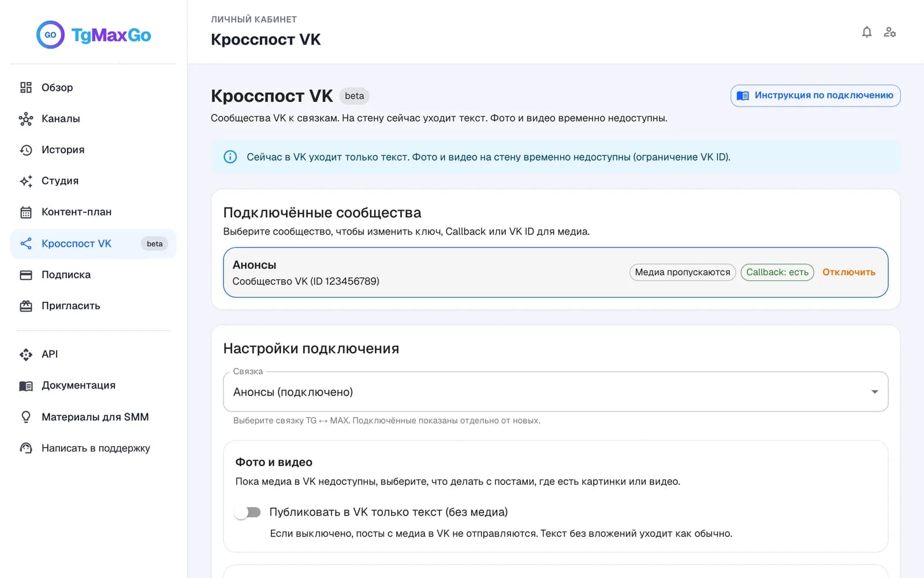Open Подписка menu item
The width and height of the screenshot is (924, 578).
pos(94,275)
